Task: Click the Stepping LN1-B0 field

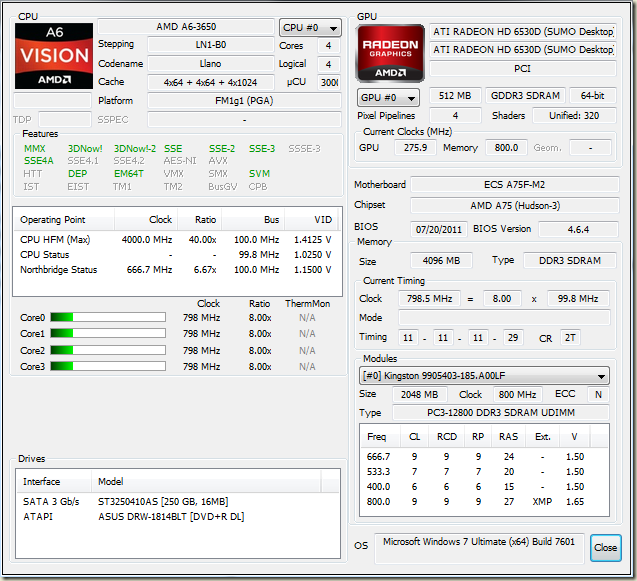Action: [x=211, y=45]
